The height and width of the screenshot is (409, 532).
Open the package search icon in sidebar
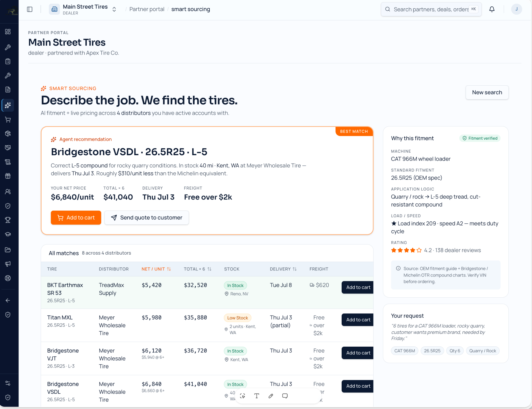8,134
